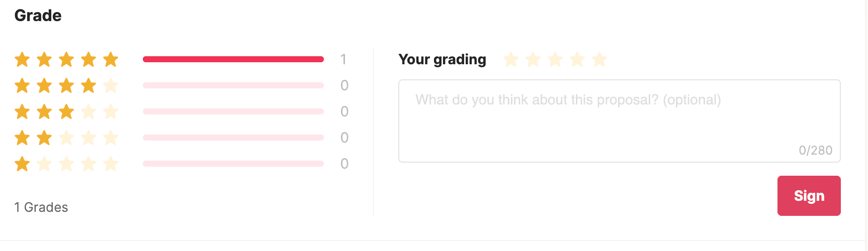Image resolution: width=868 pixels, height=251 pixels.
Task: Click the four-star progress bar
Action: coord(233,85)
